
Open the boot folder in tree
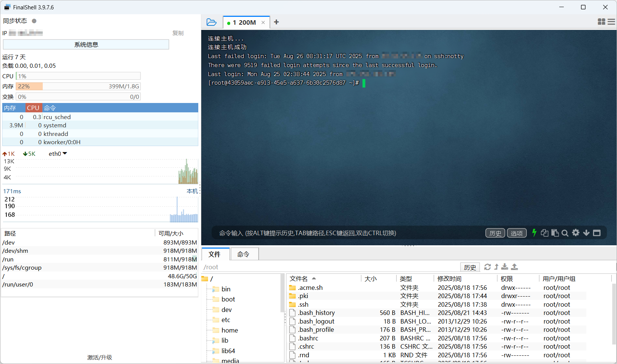(x=228, y=299)
